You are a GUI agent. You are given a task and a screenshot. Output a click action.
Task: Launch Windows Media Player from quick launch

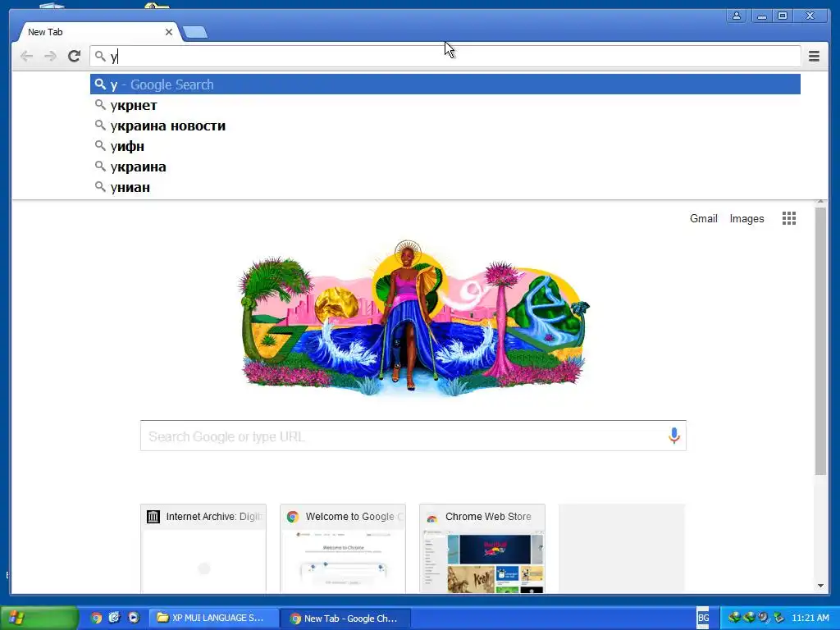pyautogui.click(x=134, y=618)
